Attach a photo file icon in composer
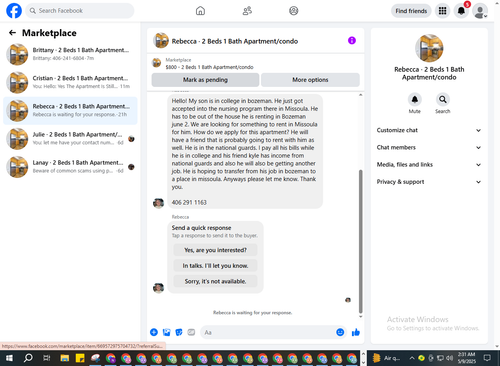Viewport: 500px width, 366px height. 166,332
